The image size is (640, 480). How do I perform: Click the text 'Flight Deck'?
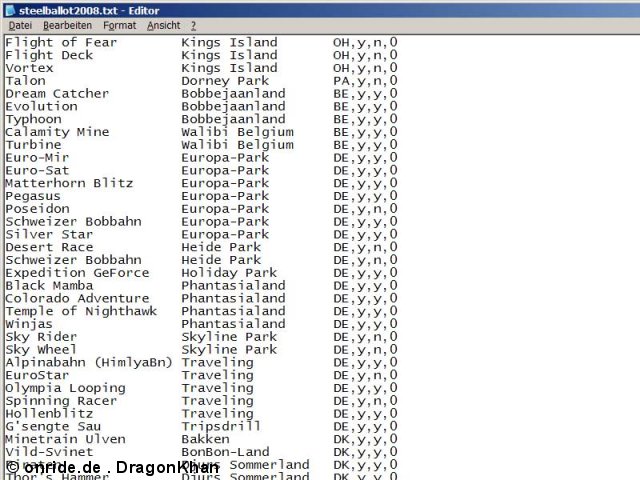[x=49, y=55]
